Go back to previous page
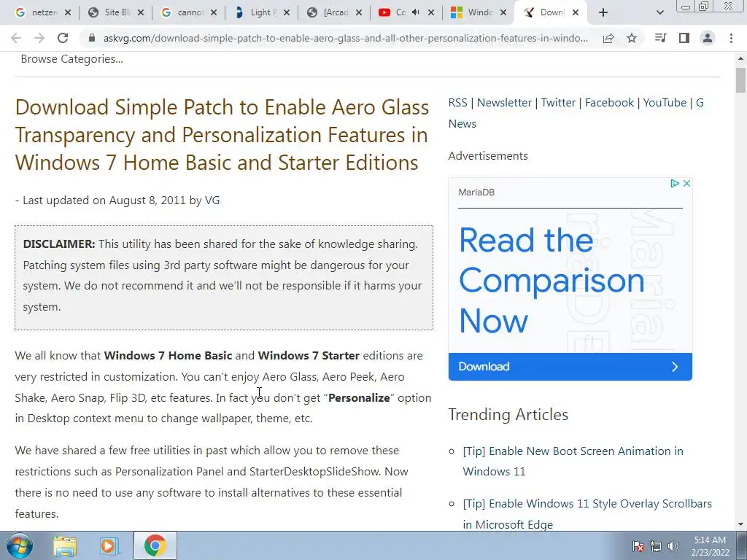This screenshot has height=560, width=747. click(16, 38)
